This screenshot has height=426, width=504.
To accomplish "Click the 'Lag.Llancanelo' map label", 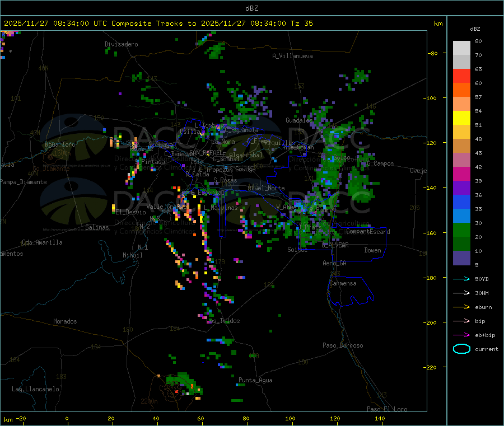I will click(35, 389).
